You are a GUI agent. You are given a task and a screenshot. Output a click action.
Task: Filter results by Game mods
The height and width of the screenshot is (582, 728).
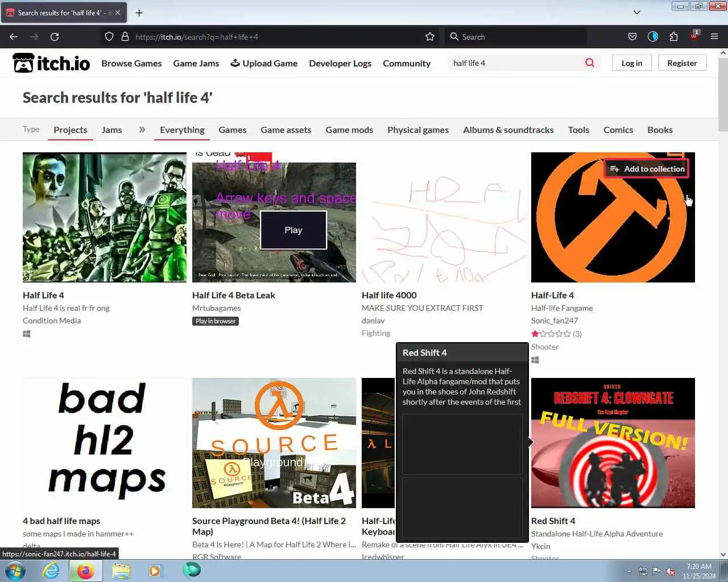349,130
